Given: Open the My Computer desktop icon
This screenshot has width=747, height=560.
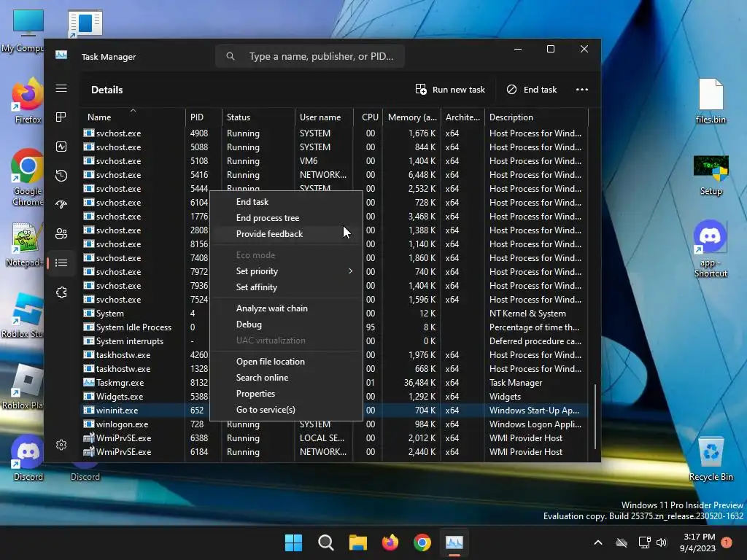Looking at the screenshot, I should click(x=28, y=31).
